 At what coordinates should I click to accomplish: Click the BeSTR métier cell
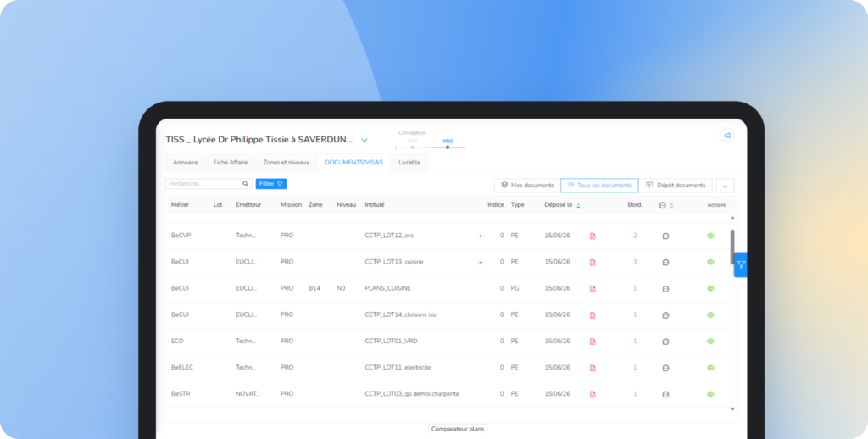tap(181, 394)
